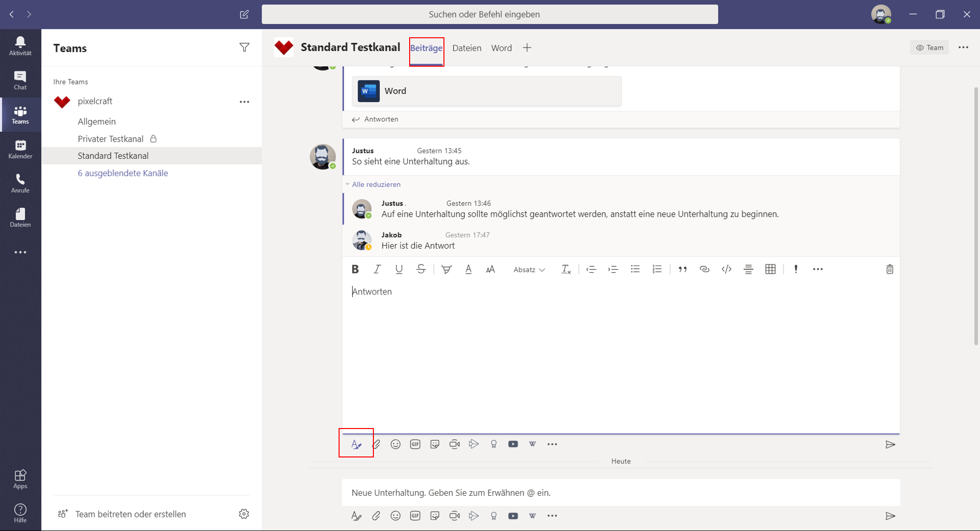Viewport: 980px width, 531px height.
Task: Open Chat from the left rail
Action: tap(20, 80)
